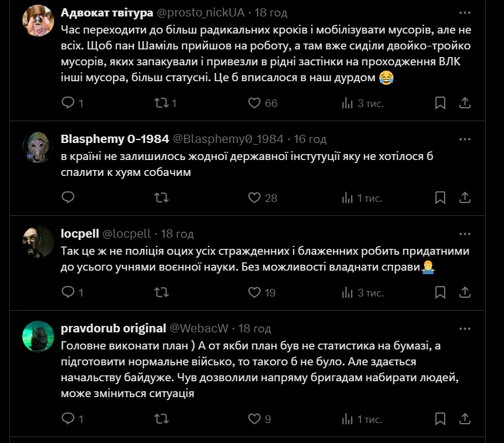This screenshot has width=504, height=443.
Task: Reply to Blasphemy 0-1984's tweet
Action: 68,197
